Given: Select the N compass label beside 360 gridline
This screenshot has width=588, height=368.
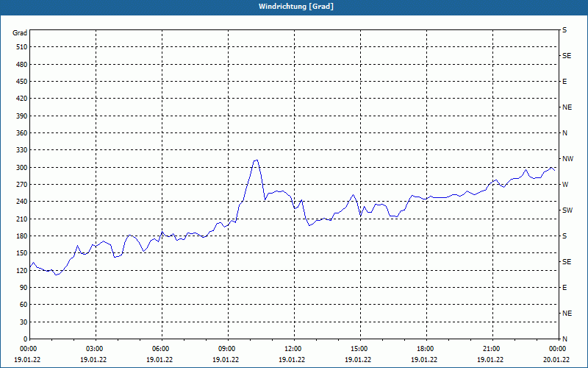Looking at the screenshot, I should click(564, 133).
